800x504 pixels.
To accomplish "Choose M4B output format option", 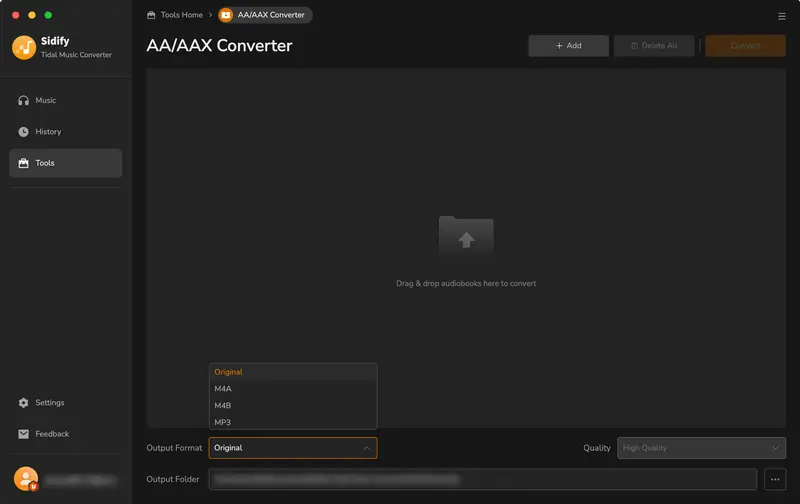I will 293,406.
